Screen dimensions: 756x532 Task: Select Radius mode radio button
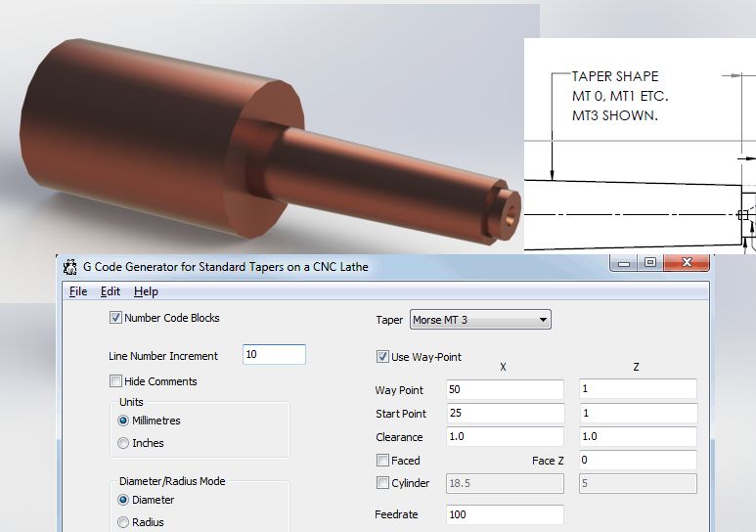[123, 522]
